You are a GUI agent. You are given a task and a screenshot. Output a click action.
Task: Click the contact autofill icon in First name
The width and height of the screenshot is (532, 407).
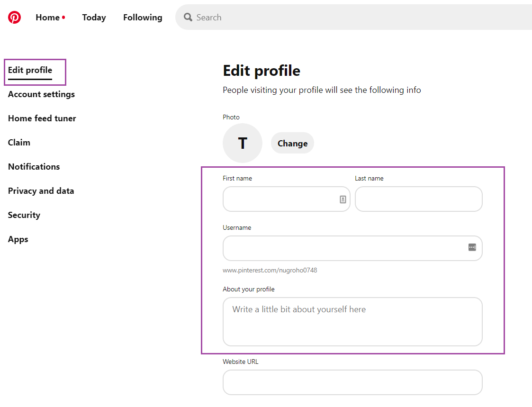point(343,199)
